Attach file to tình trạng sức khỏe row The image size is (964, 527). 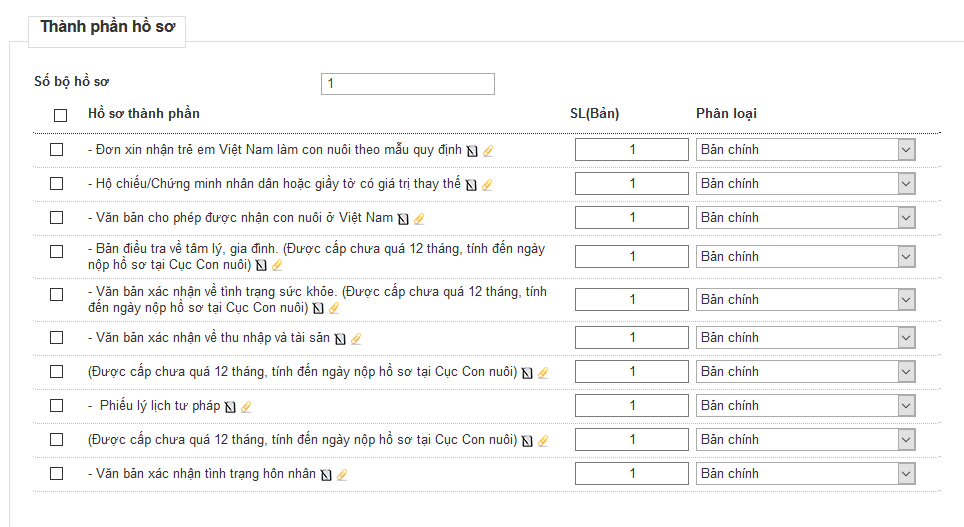click(334, 309)
